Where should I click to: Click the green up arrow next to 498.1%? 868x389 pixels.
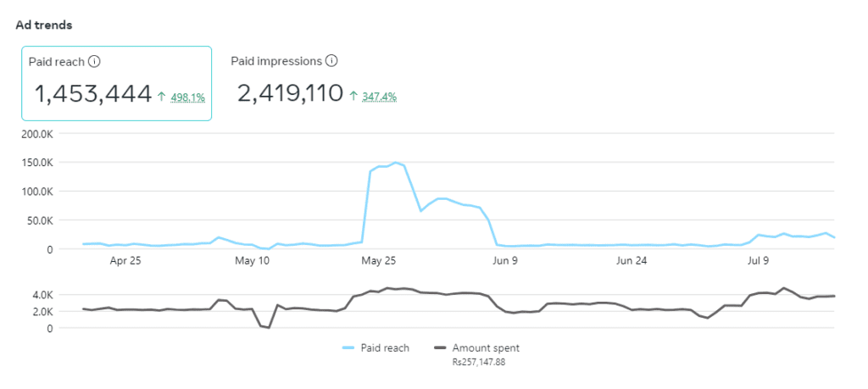coord(161,97)
